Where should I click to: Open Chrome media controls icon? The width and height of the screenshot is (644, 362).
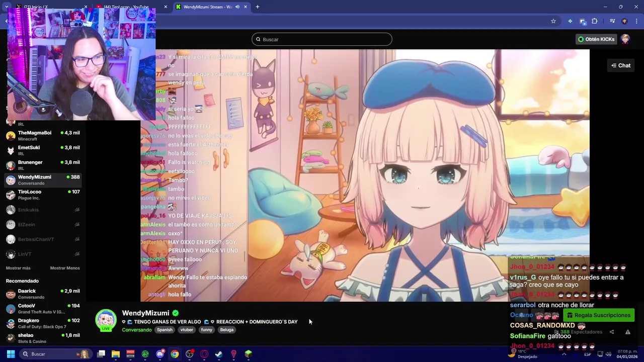[x=612, y=21]
